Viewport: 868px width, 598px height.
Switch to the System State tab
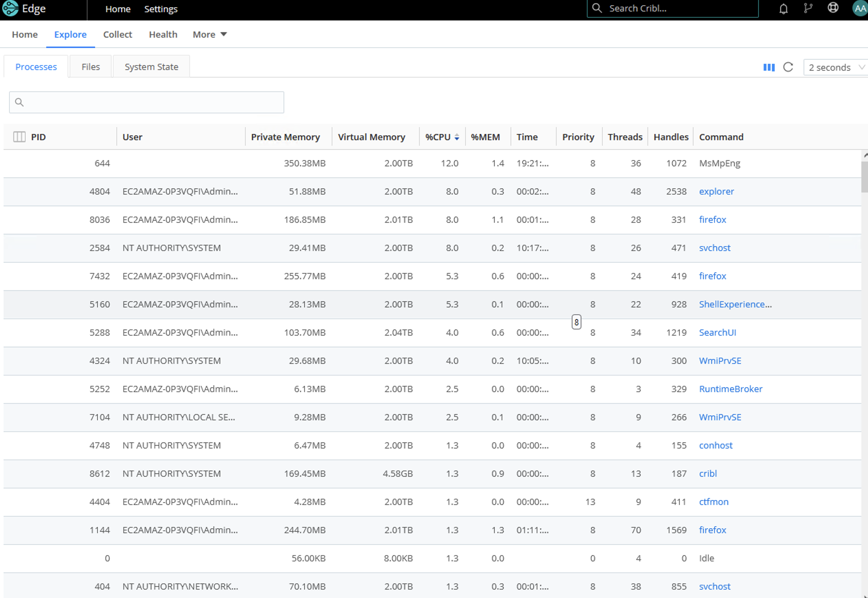pos(151,66)
